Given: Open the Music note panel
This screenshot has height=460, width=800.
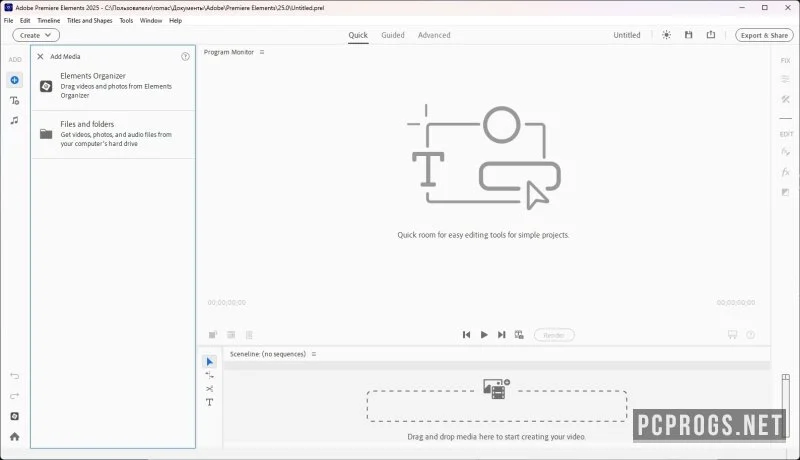Looking at the screenshot, I should pyautogui.click(x=14, y=120).
